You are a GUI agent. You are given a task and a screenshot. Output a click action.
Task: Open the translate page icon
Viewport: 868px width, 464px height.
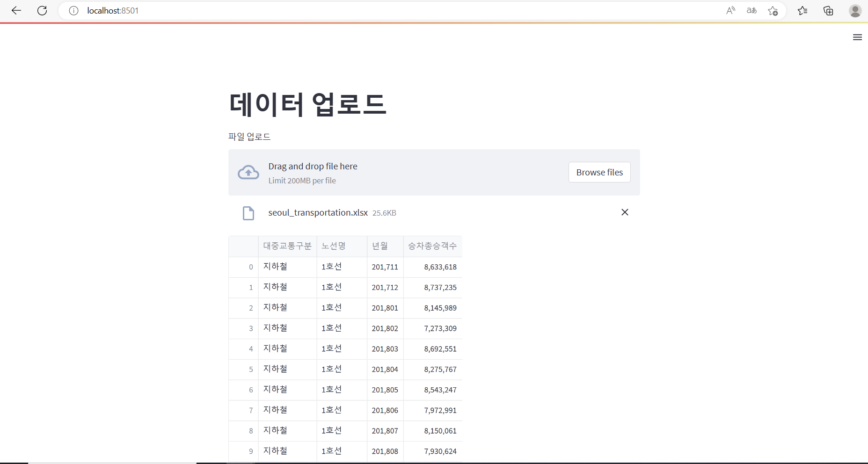click(x=751, y=11)
